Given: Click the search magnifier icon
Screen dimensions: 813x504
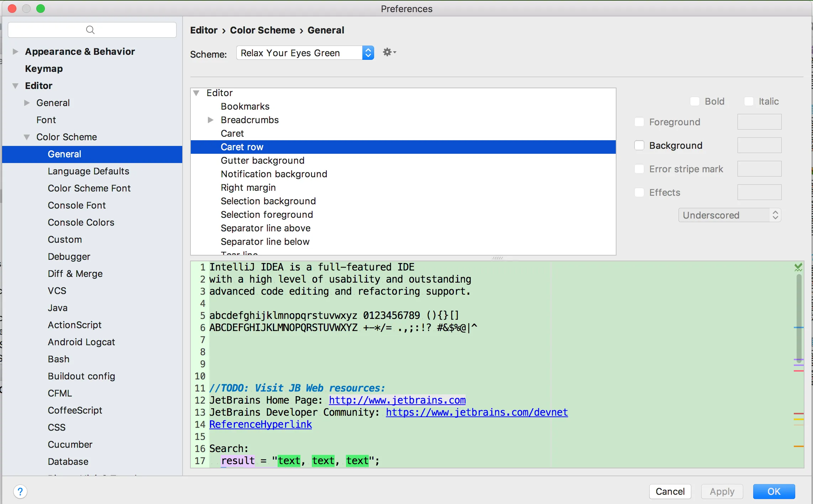Looking at the screenshot, I should pyautogui.click(x=90, y=30).
